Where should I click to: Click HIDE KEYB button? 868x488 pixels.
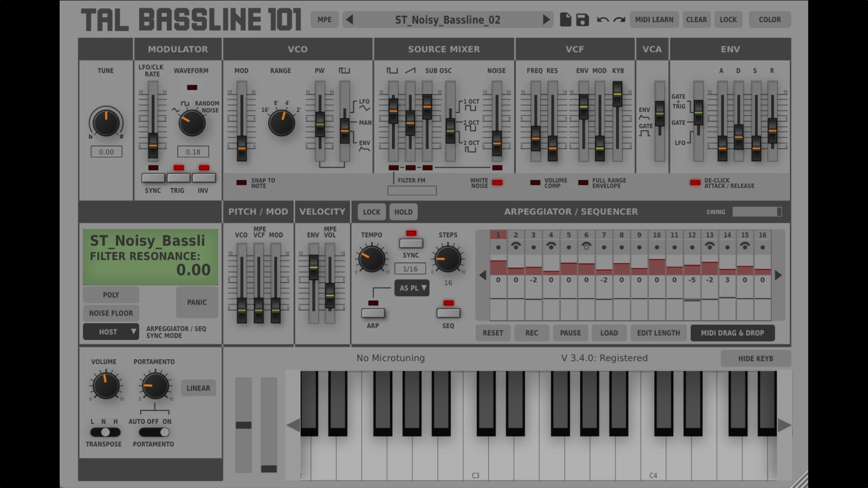755,359
